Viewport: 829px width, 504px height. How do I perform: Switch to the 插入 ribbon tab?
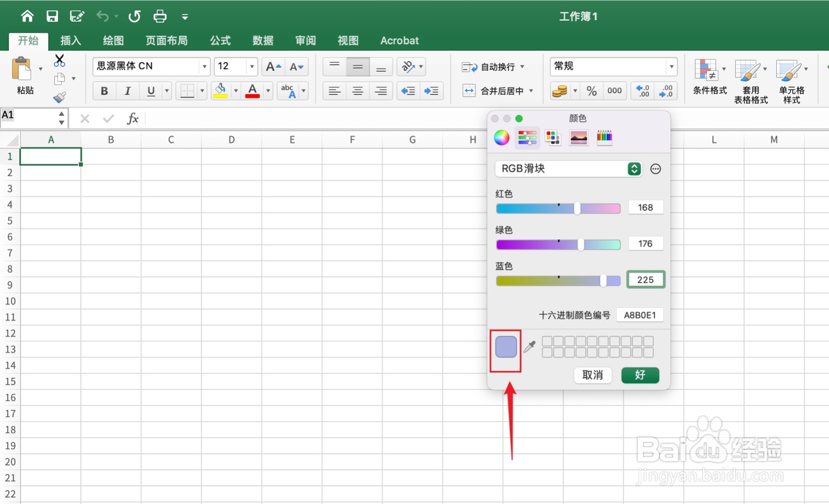click(70, 40)
